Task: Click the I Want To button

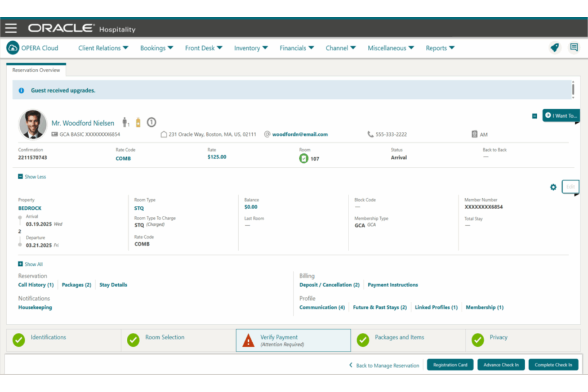Action: click(561, 116)
